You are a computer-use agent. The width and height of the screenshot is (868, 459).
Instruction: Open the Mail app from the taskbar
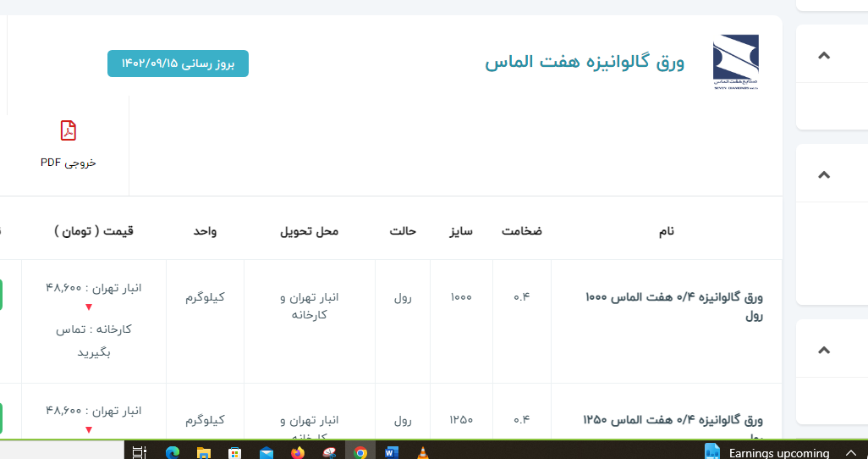click(x=266, y=452)
